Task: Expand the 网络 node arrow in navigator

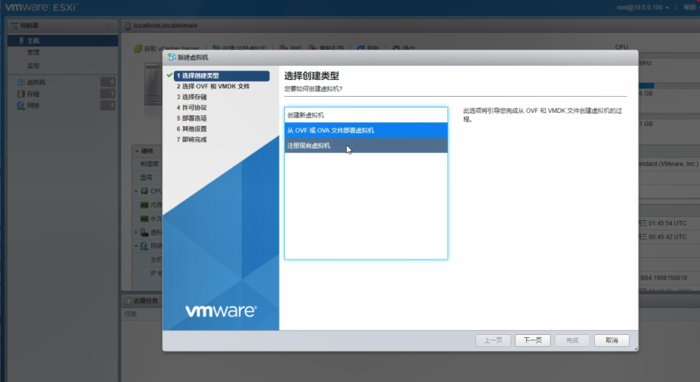Action: pos(14,106)
